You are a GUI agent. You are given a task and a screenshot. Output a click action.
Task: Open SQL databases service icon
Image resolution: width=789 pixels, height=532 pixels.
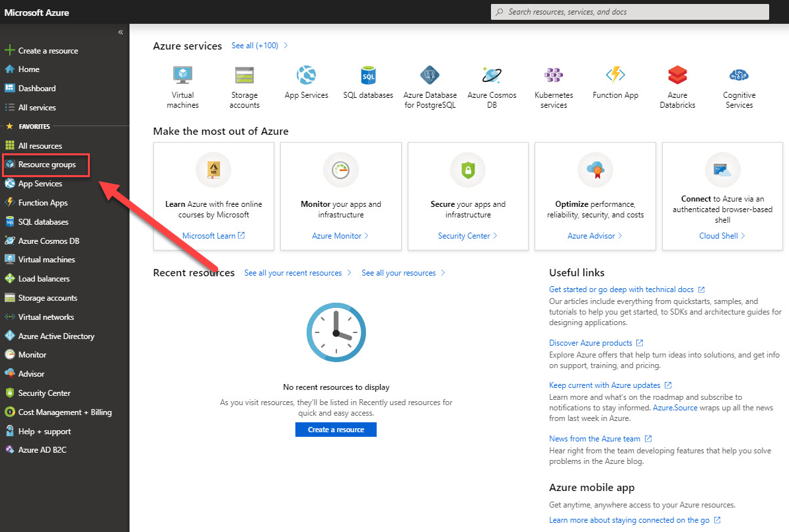(368, 75)
